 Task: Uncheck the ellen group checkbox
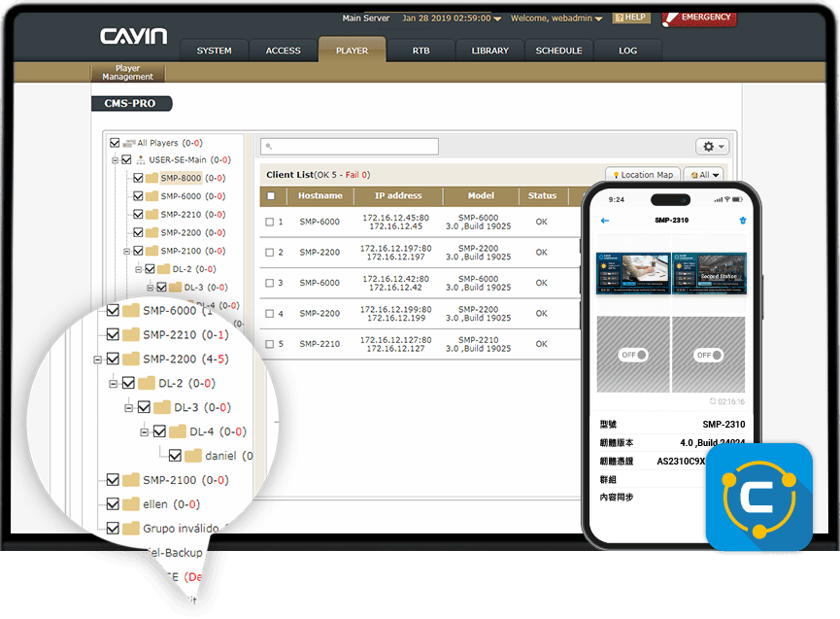point(113,503)
